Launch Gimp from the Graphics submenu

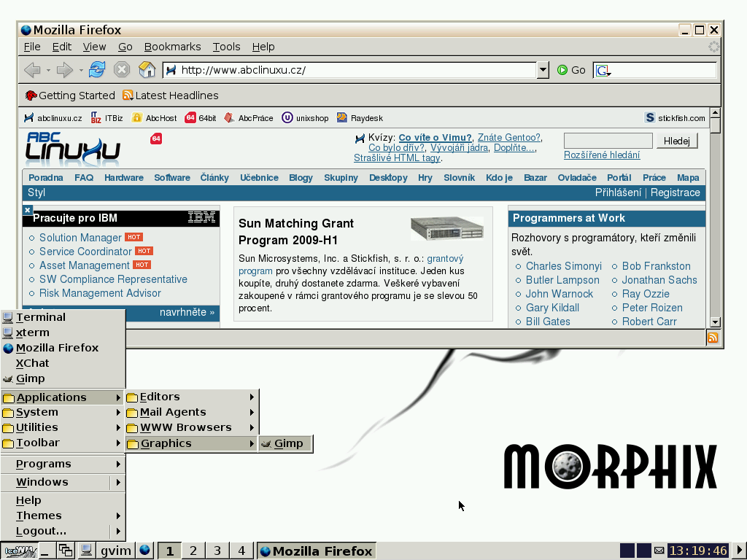pyautogui.click(x=285, y=443)
